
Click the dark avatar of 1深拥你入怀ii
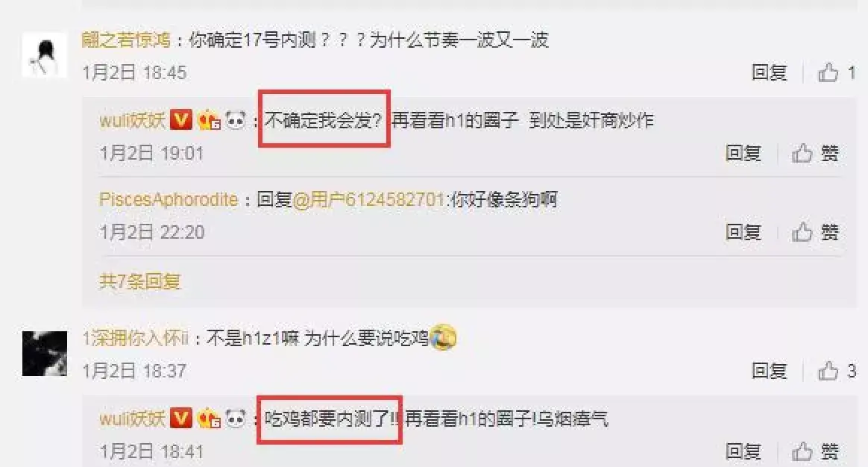(44, 354)
